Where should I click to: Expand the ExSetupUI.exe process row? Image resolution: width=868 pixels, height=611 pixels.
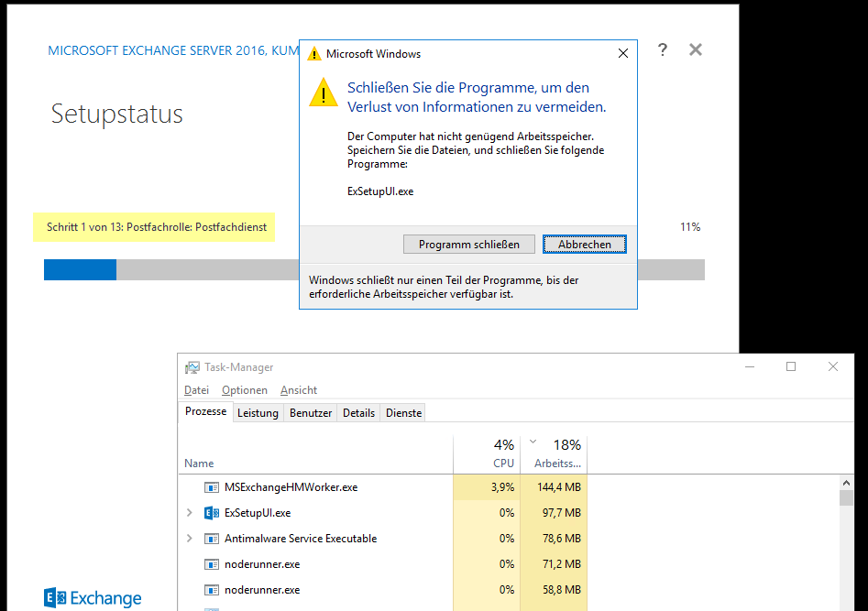coord(190,513)
